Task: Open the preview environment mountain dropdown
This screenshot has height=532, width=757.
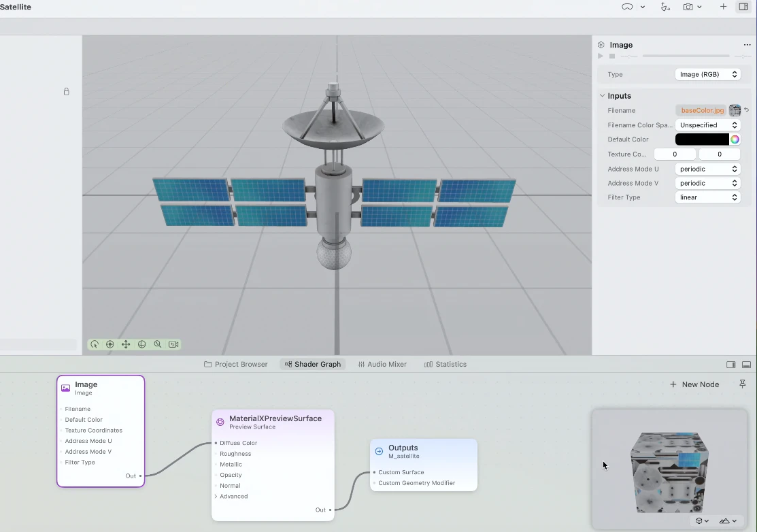Action: 728,521
